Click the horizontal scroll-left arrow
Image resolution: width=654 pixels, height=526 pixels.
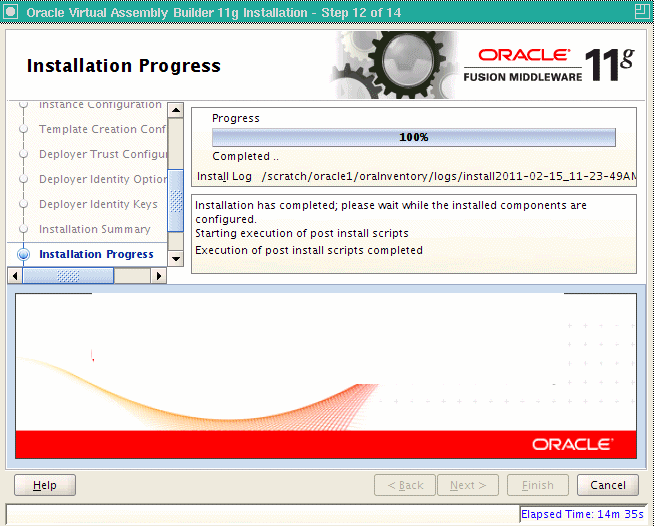[x=15, y=276]
